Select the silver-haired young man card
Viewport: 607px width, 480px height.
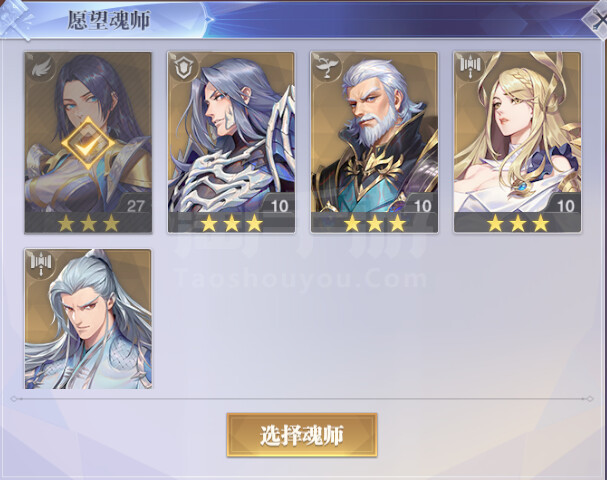coord(88,319)
